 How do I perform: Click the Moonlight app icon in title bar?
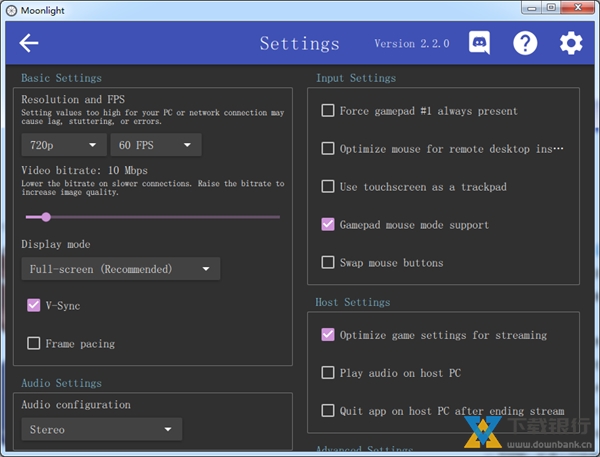(x=10, y=10)
